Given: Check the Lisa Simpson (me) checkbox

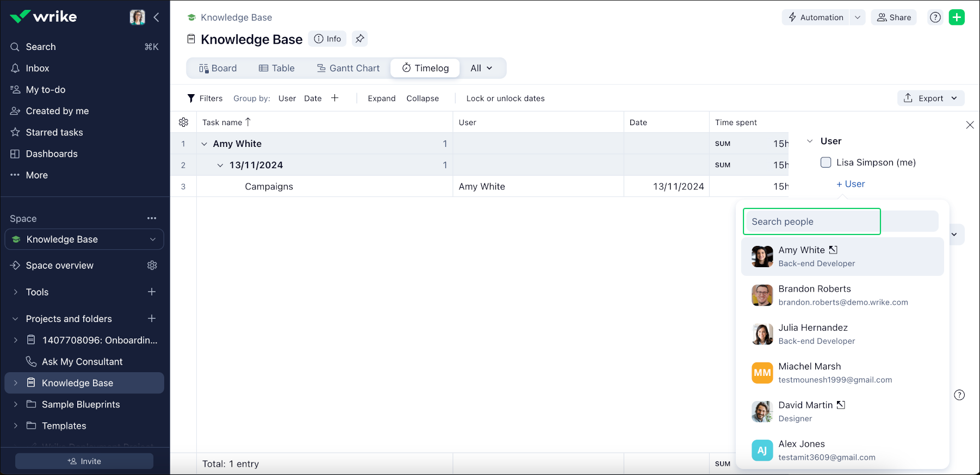Looking at the screenshot, I should click(826, 162).
